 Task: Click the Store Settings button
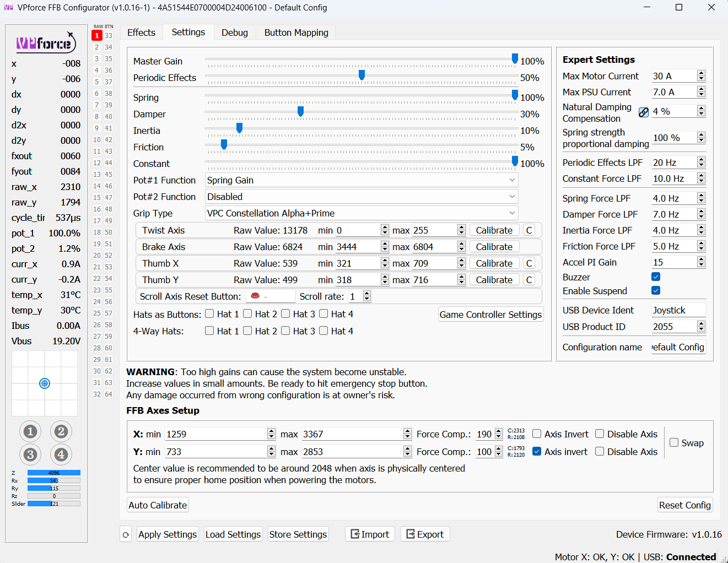[x=298, y=534]
